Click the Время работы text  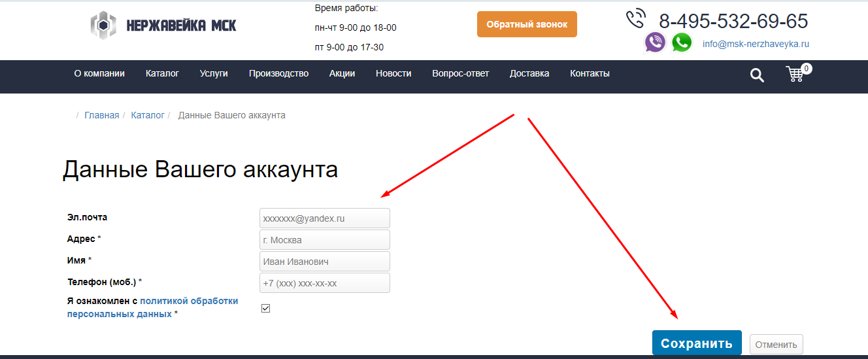pyautogui.click(x=346, y=9)
